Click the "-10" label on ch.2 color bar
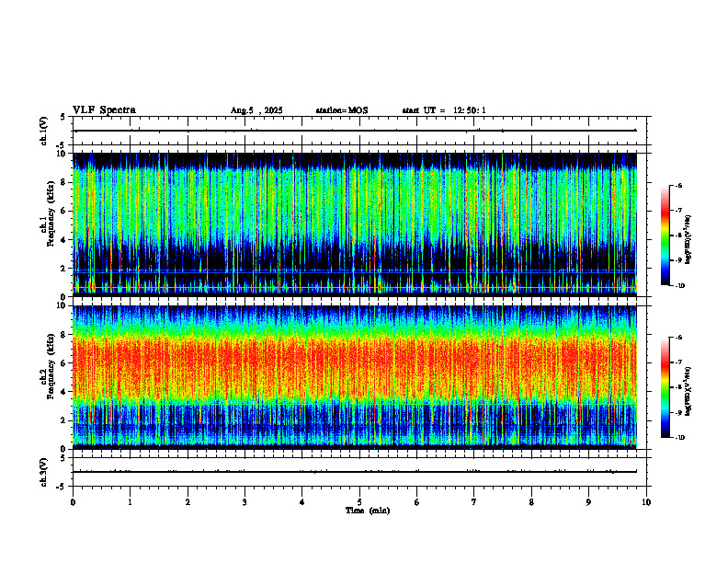Viewport: 728px width, 563px height. [679, 438]
